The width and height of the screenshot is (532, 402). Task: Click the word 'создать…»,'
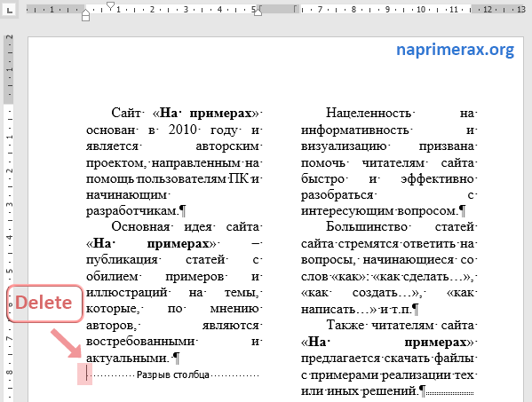386,293
